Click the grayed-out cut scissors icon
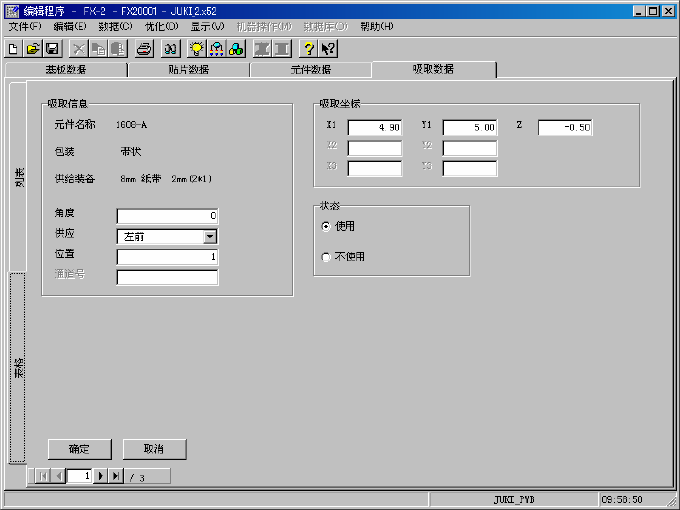This screenshot has height=510, width=680. (78, 49)
